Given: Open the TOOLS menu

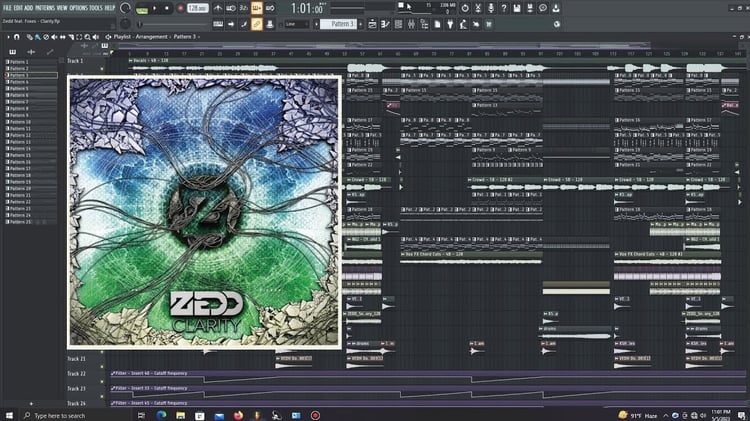Looking at the screenshot, I should 96,8.
